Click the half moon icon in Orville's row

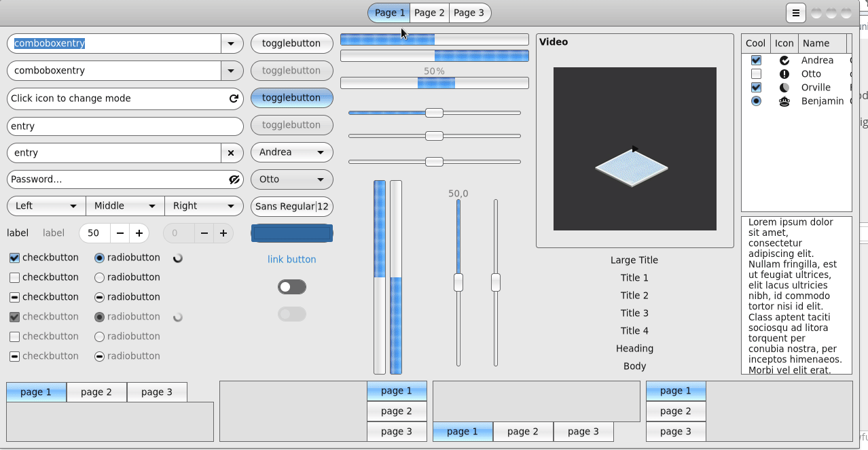pyautogui.click(x=784, y=88)
